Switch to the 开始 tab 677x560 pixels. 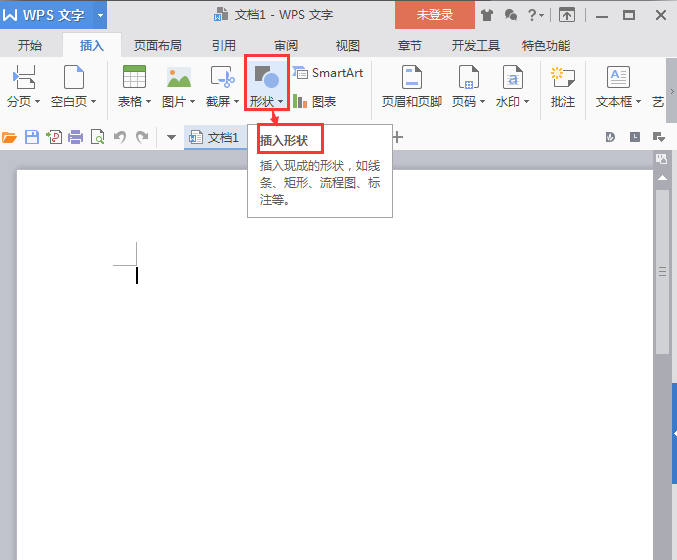pos(30,45)
